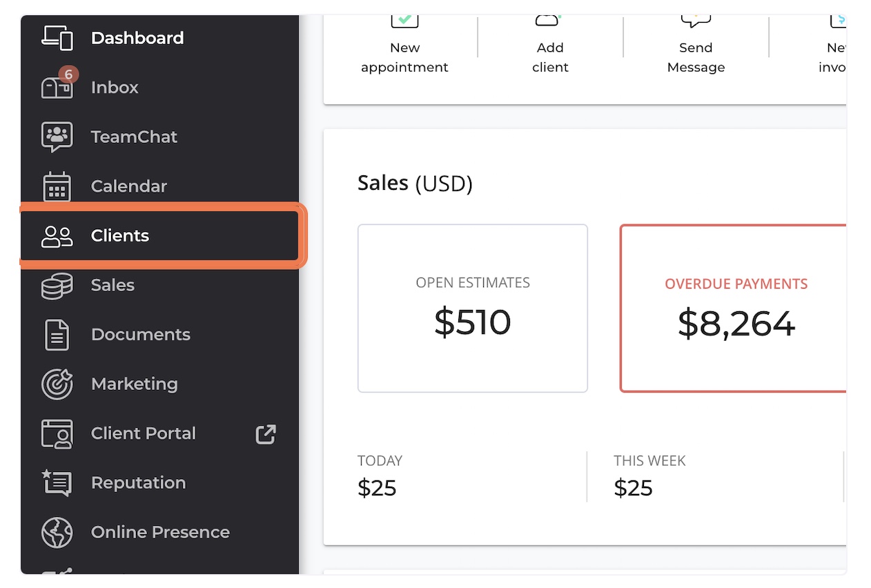Open the Calendar icon in sidebar

pyautogui.click(x=57, y=186)
